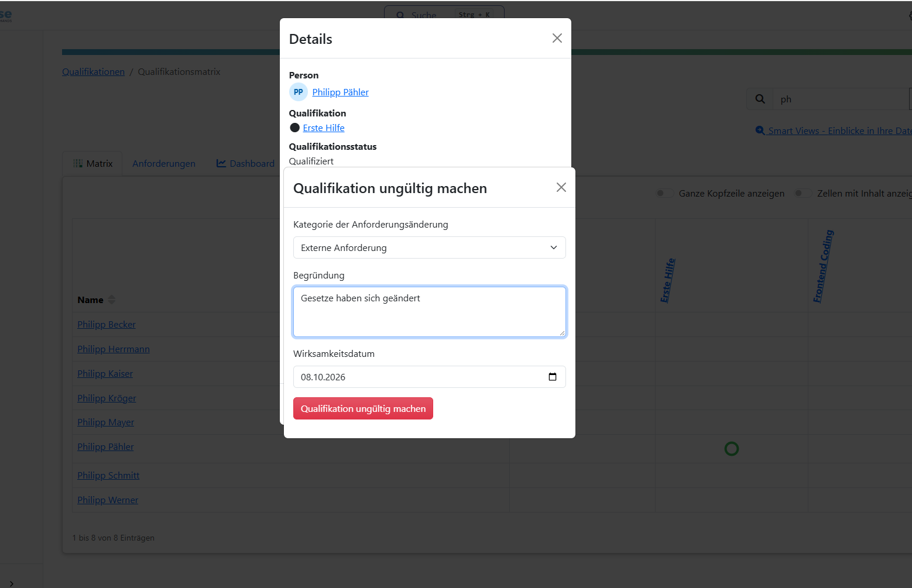Open Philipp Kröger in the matrix
Image resolution: width=912 pixels, height=588 pixels.
point(107,398)
